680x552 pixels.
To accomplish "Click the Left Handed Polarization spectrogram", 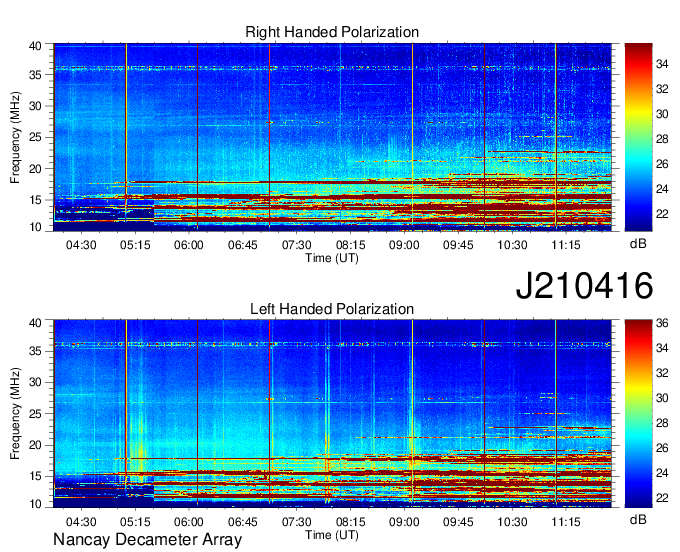I will pyautogui.click(x=333, y=414).
